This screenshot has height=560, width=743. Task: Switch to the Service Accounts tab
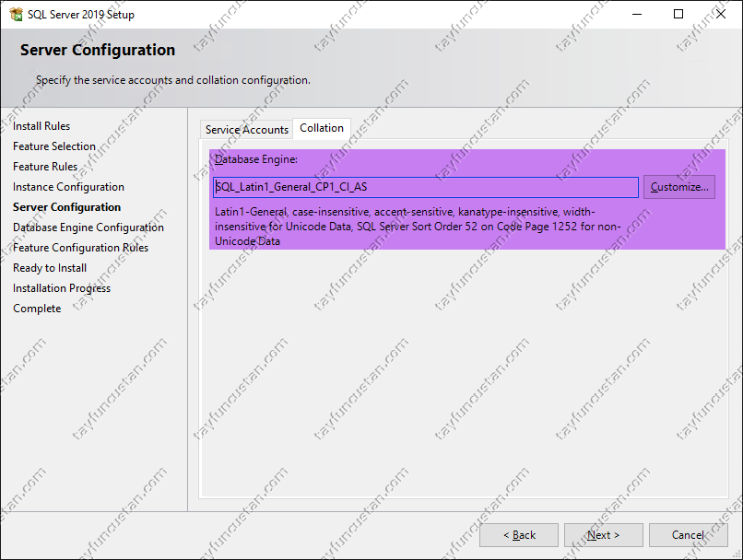pos(246,129)
